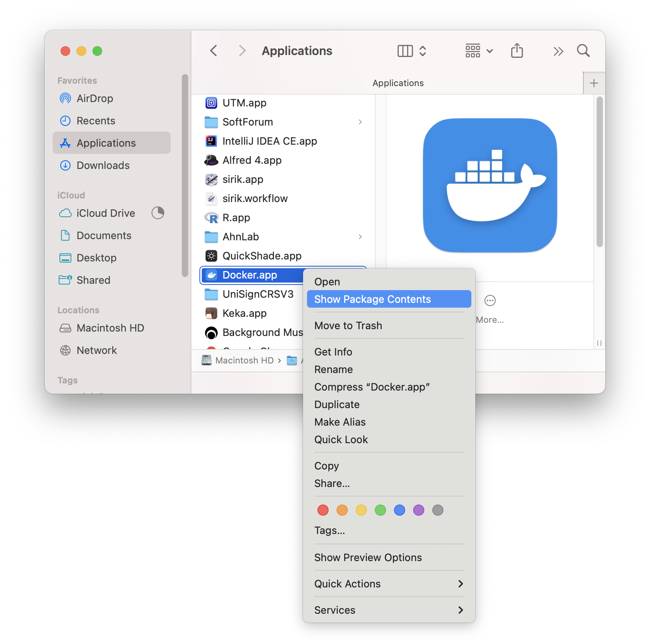Expand the Services submenu
Image resolution: width=650 pixels, height=644 pixels.
389,610
